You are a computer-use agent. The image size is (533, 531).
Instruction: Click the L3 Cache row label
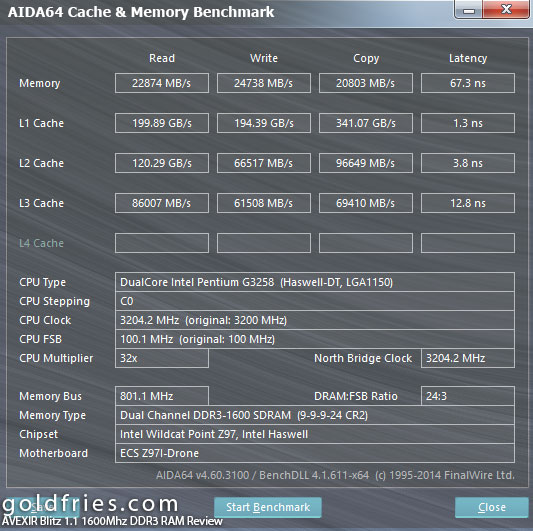(x=41, y=203)
